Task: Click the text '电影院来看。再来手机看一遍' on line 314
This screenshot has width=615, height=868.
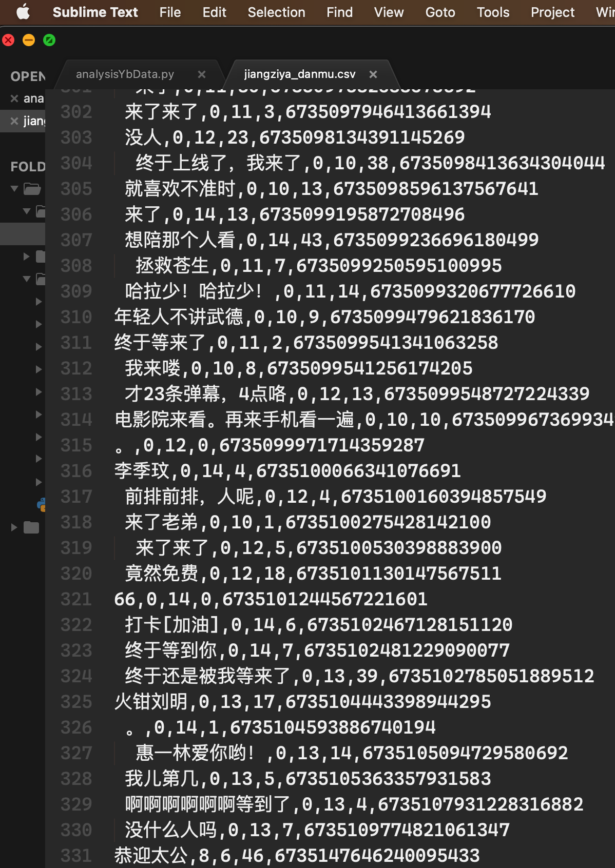Action: point(234,420)
